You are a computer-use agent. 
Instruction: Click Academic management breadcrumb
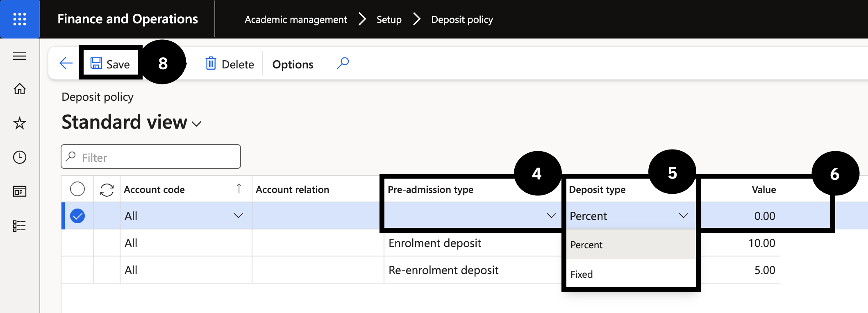pos(296,20)
